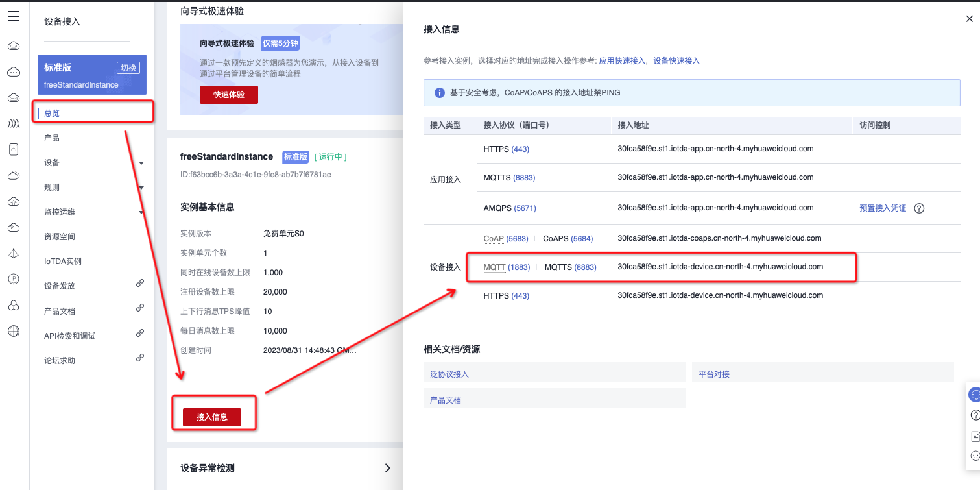Click the CoAPS (5684) protocol entry
This screenshot has width=980, height=490.
[568, 239]
